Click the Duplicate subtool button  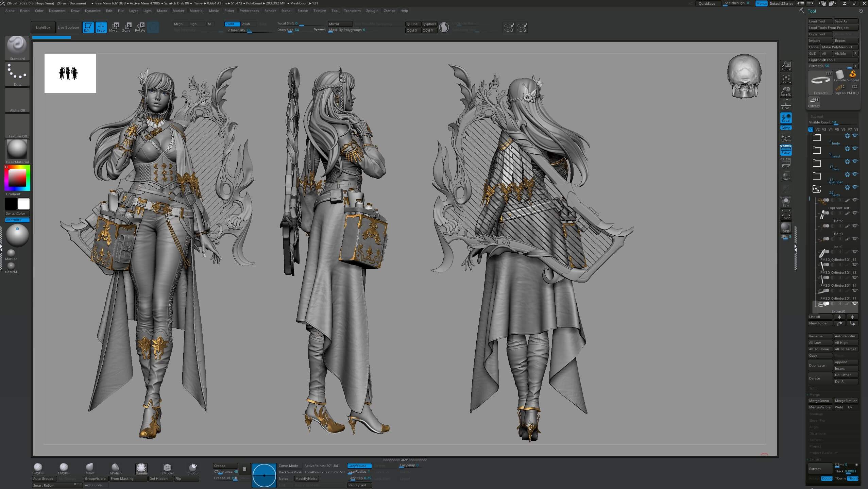[x=820, y=366]
